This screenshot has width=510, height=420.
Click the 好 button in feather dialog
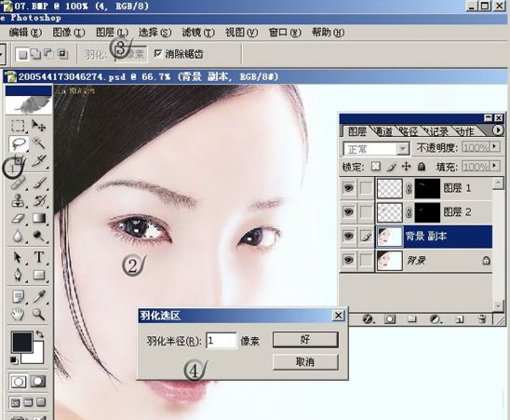305,340
